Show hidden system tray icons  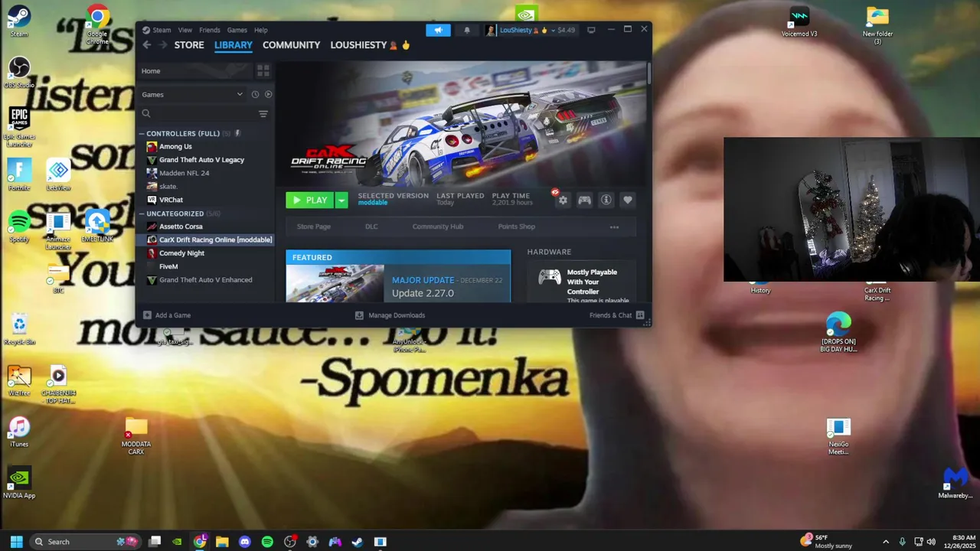point(886,542)
